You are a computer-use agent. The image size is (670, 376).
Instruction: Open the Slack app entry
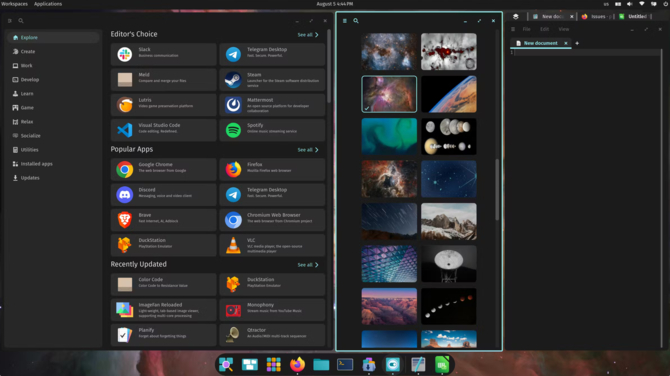(x=163, y=54)
